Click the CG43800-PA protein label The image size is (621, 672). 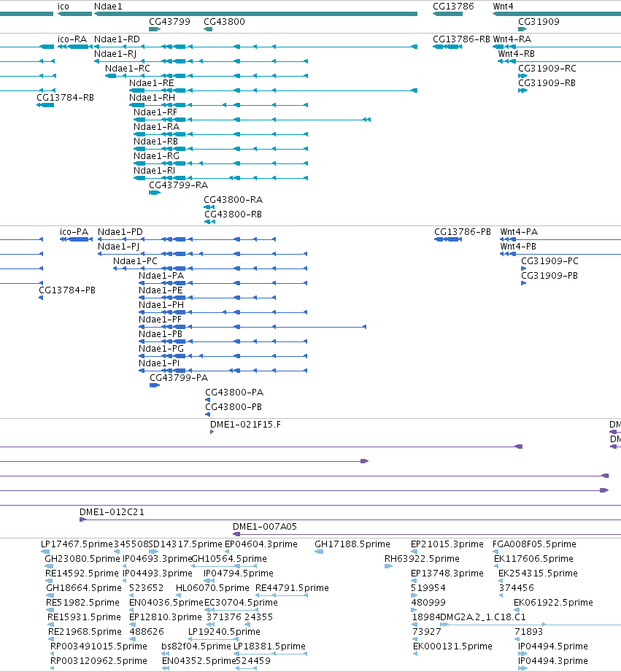(234, 392)
